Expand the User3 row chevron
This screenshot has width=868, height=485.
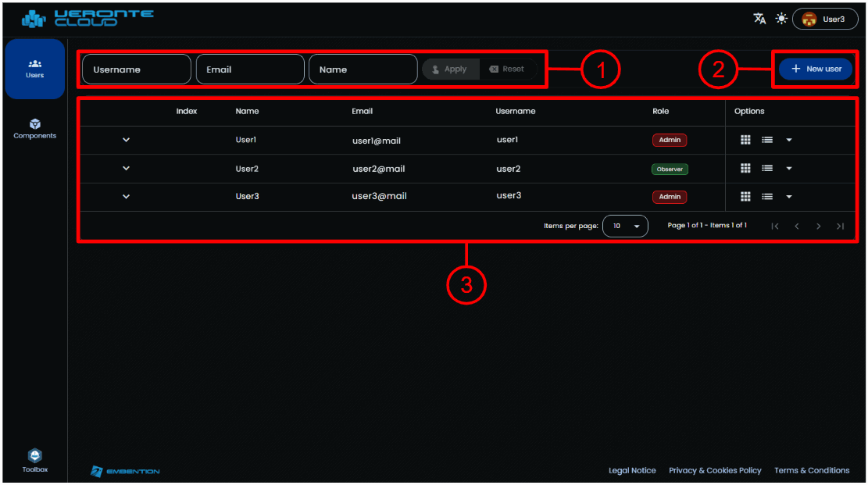point(127,197)
